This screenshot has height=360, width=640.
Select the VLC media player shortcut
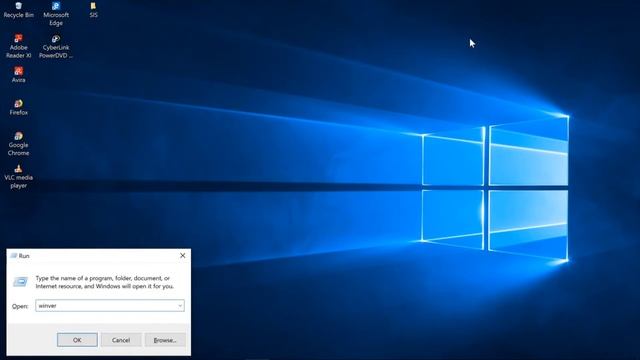(x=18, y=176)
